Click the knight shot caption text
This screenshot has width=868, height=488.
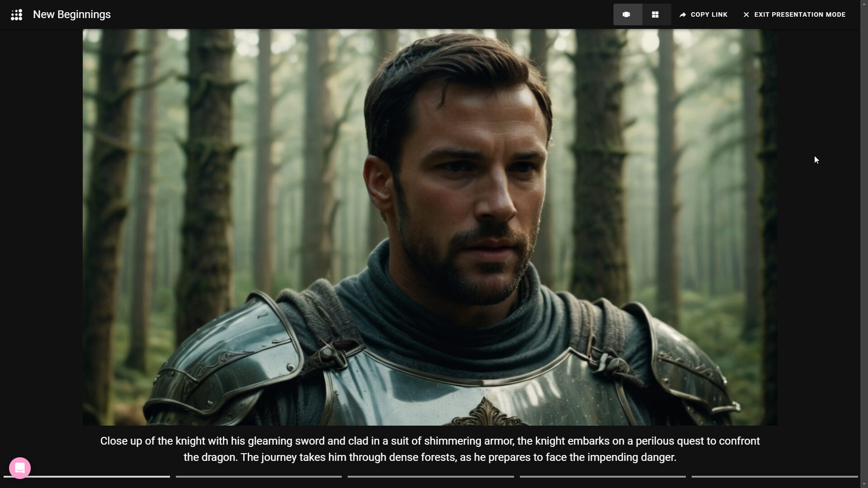[x=429, y=449]
